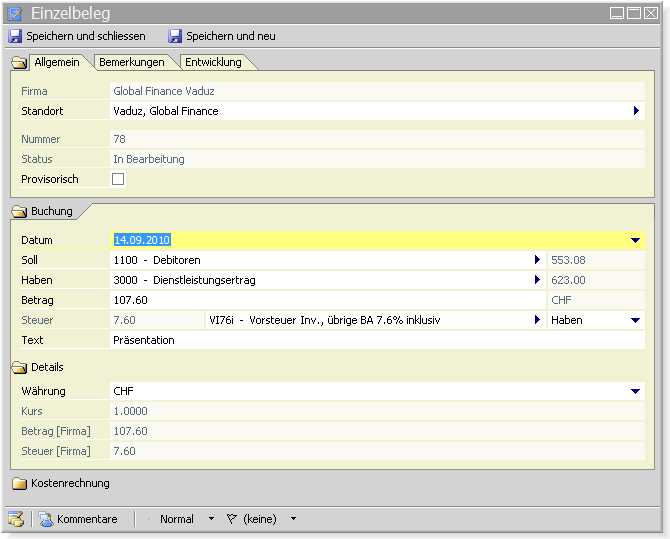Select the Normal priority text
The image size is (670, 539).
(176, 519)
